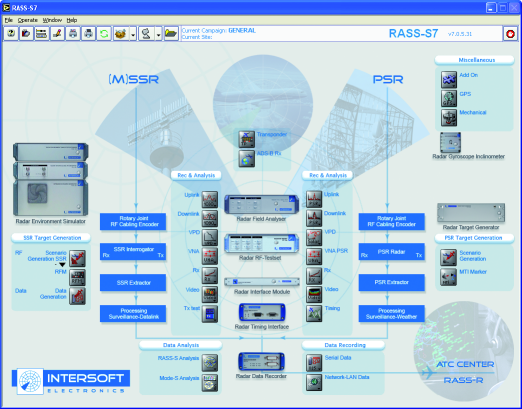Viewport: 522px width, 409px height.
Task: Click the red stop button in the toolbar
Action: pos(510,34)
